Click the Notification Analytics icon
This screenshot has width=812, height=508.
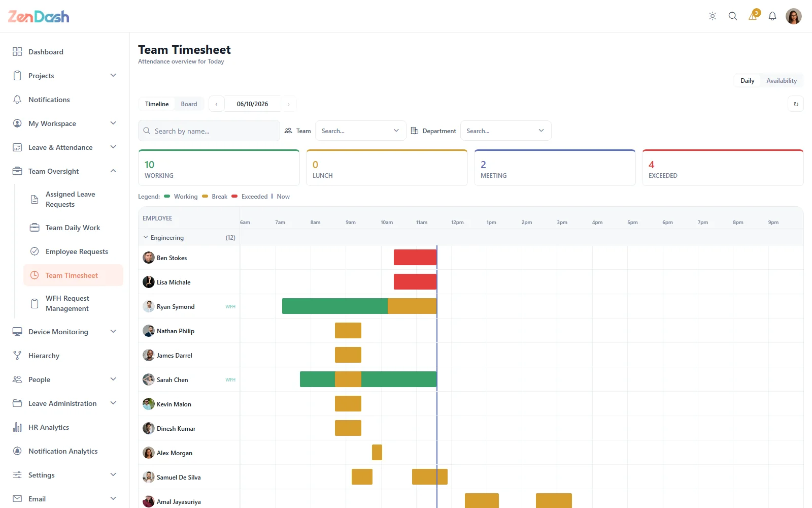(x=17, y=451)
